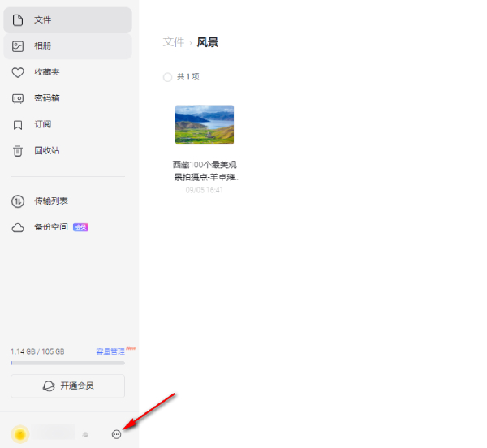Click the 开通会员 membership button
The image size is (487, 448).
coord(67,386)
